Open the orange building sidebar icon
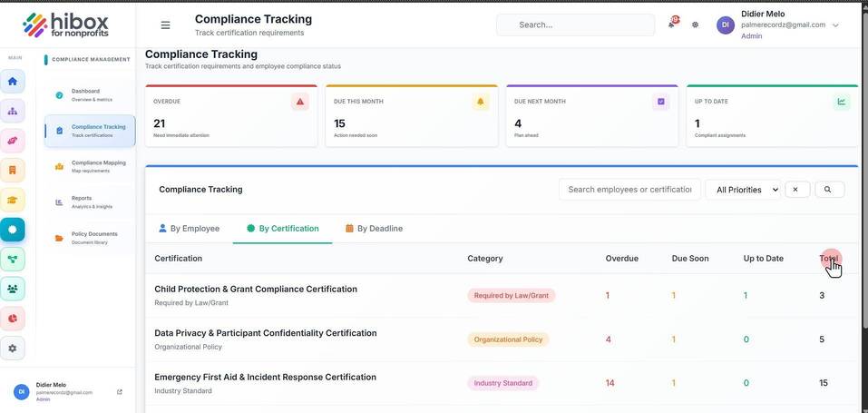This screenshot has height=413, width=868. pyautogui.click(x=12, y=170)
